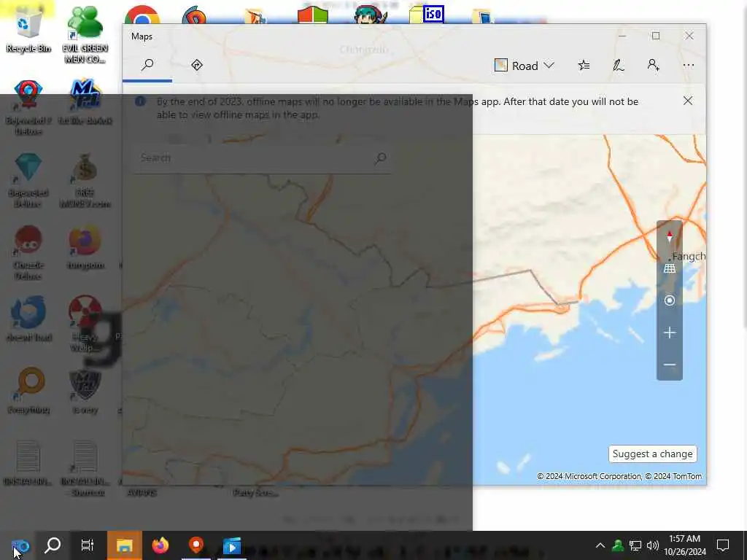Open taskbar Search magnifier
The width and height of the screenshot is (747, 560).
click(53, 545)
